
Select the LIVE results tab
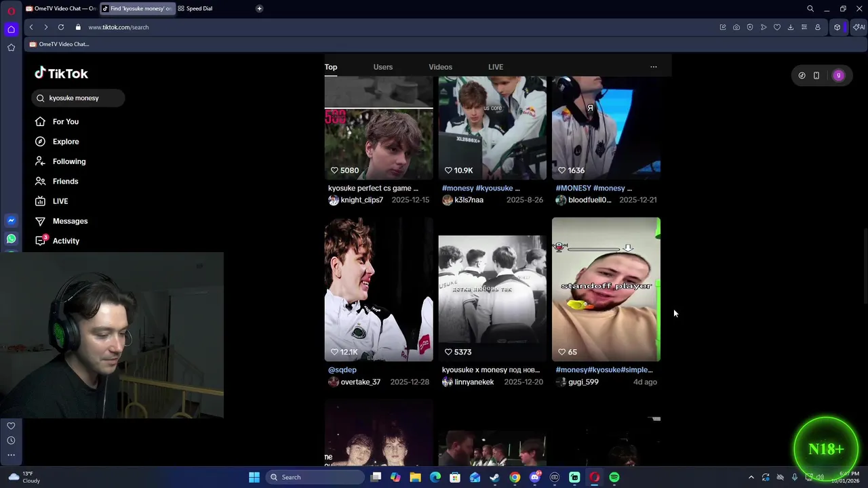click(496, 67)
